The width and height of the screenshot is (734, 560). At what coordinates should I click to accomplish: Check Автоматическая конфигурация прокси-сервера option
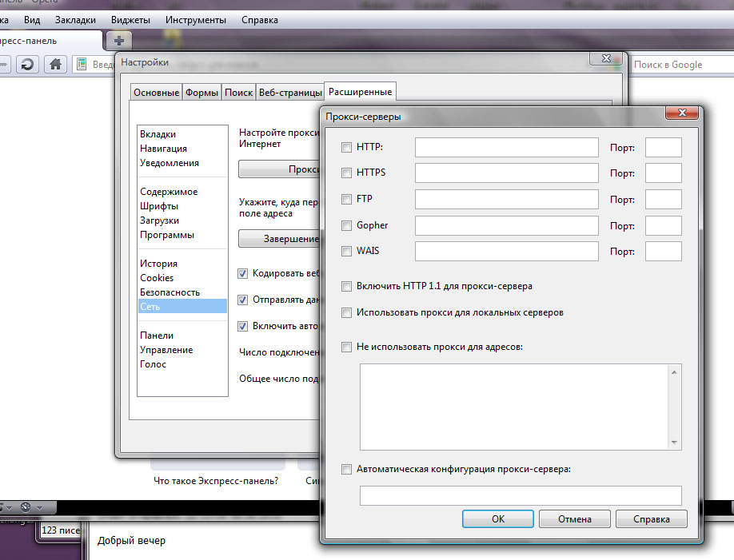346,470
